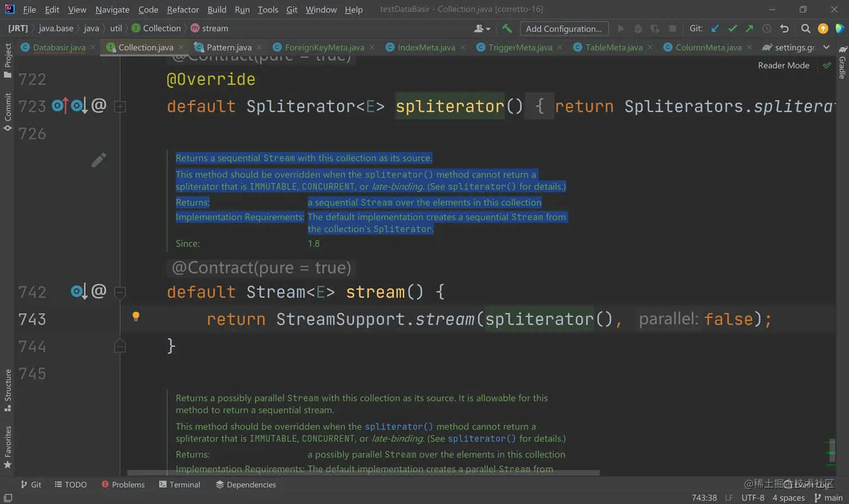
Task: Click the Git push arrow icon
Action: coord(749,29)
